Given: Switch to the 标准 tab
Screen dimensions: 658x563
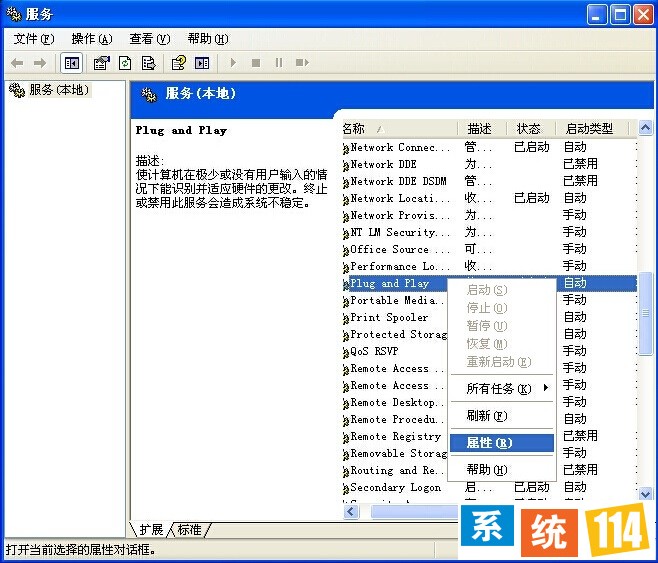Looking at the screenshot, I should point(189,530).
